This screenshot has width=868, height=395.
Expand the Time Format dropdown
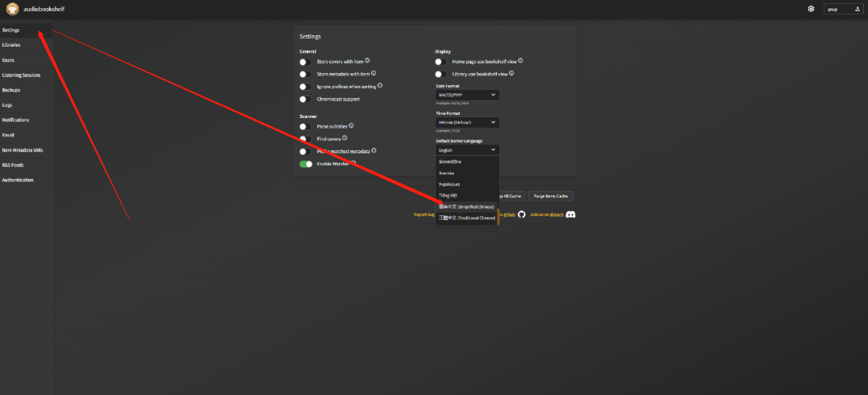click(467, 123)
